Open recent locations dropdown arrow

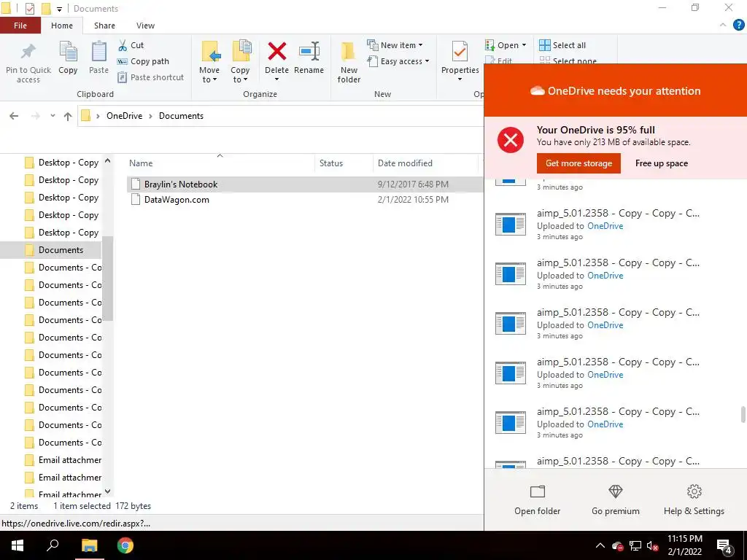click(x=53, y=116)
